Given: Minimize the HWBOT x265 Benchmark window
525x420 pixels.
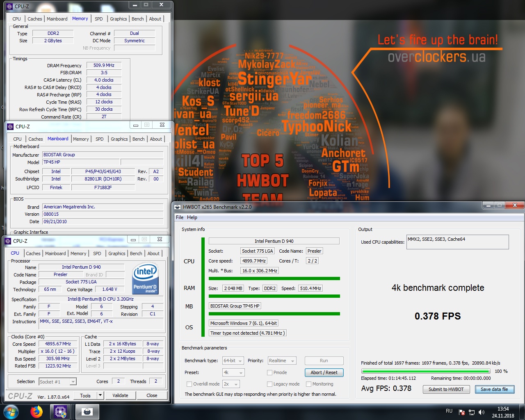Looking at the screenshot, I should (488, 205).
